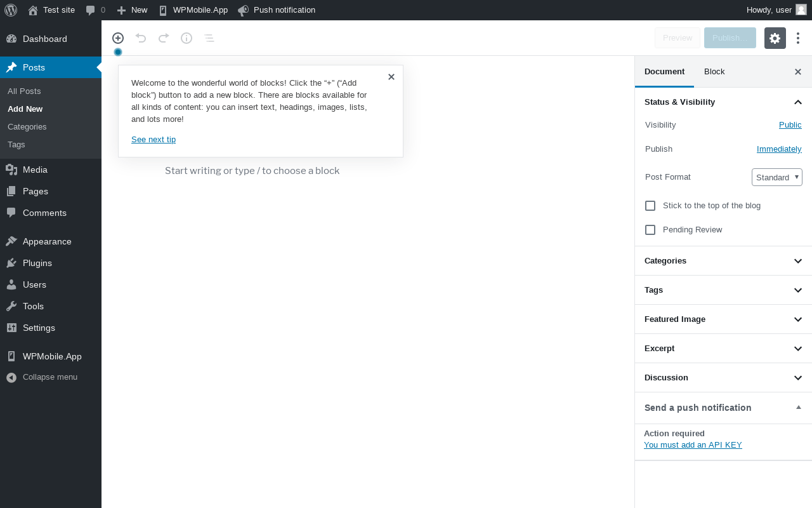
Task: Open Users in the sidebar
Action: click(x=51, y=284)
